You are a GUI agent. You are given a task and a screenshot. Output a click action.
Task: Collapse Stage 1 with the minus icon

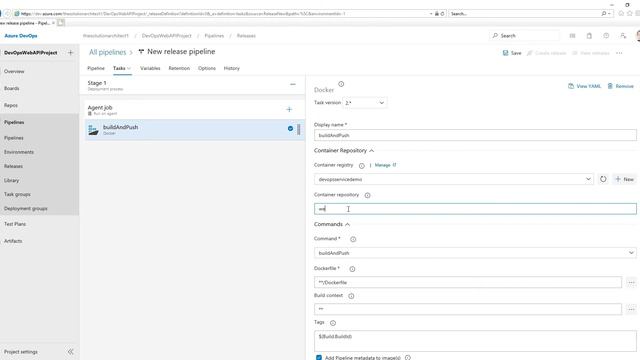(293, 84)
